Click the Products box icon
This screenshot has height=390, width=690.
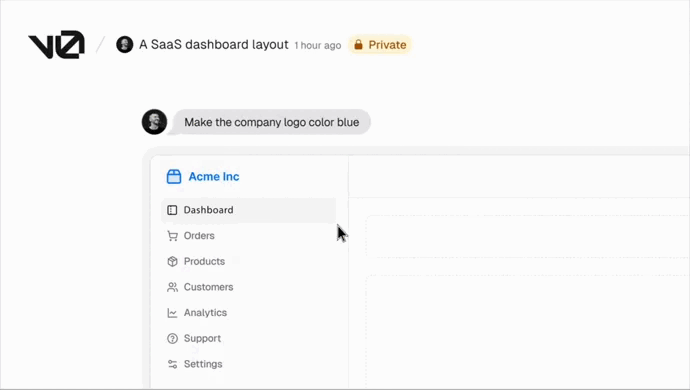click(172, 261)
